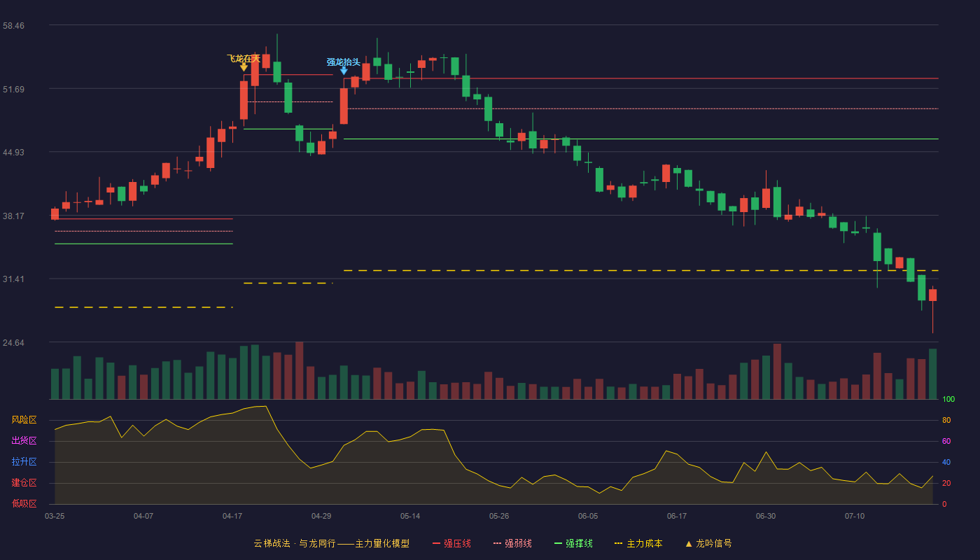This screenshot has height=560, width=980.
Task: Click the 06-05 date label
Action: coord(588,516)
